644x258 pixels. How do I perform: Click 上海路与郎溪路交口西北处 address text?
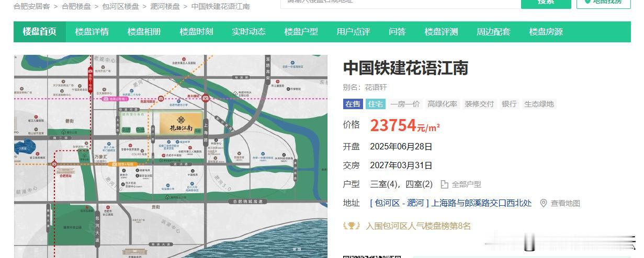point(481,203)
